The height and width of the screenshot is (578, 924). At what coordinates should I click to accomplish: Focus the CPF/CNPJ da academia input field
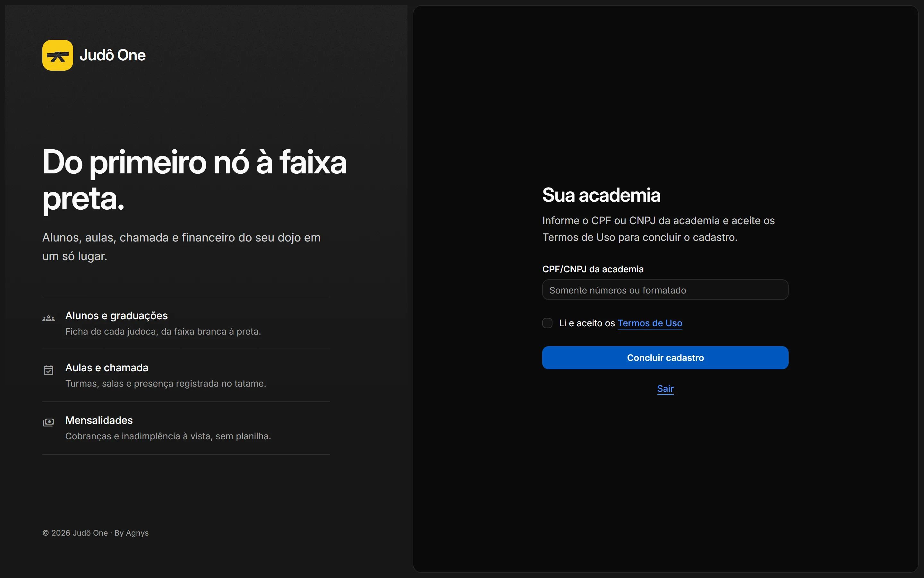(x=665, y=290)
